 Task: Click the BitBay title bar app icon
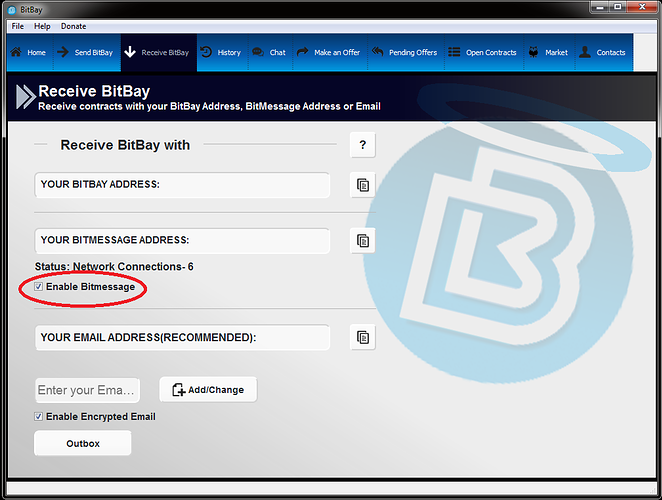12,10
